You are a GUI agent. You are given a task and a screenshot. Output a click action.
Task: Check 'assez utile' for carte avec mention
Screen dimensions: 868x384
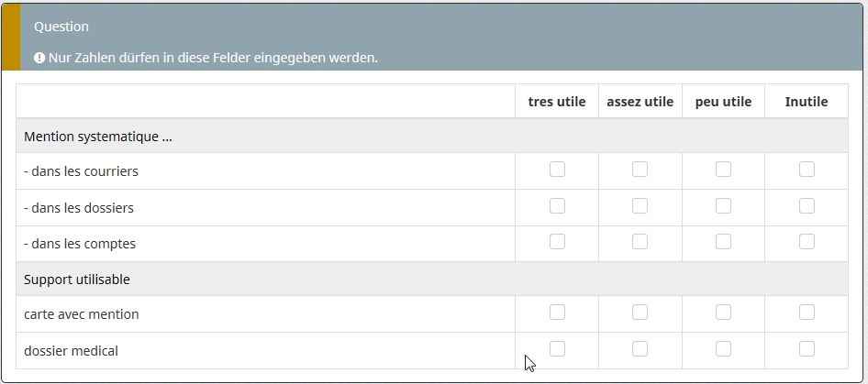(x=640, y=313)
